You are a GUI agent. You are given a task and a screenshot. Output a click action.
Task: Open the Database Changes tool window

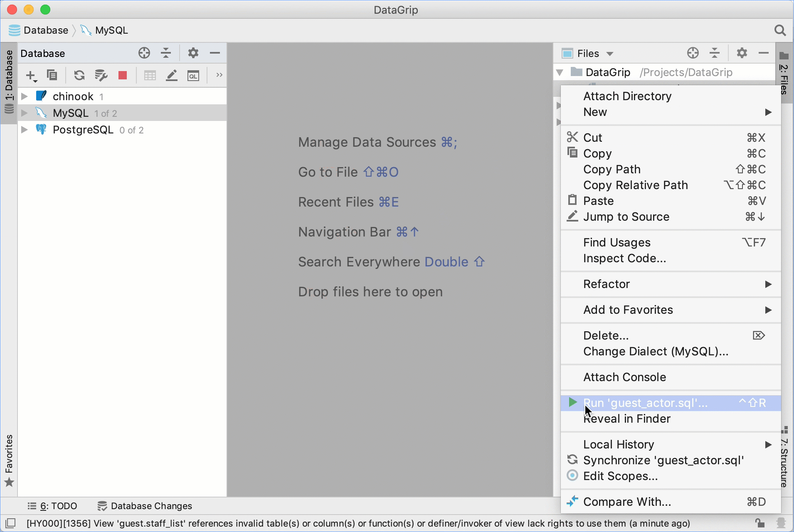[x=145, y=506]
